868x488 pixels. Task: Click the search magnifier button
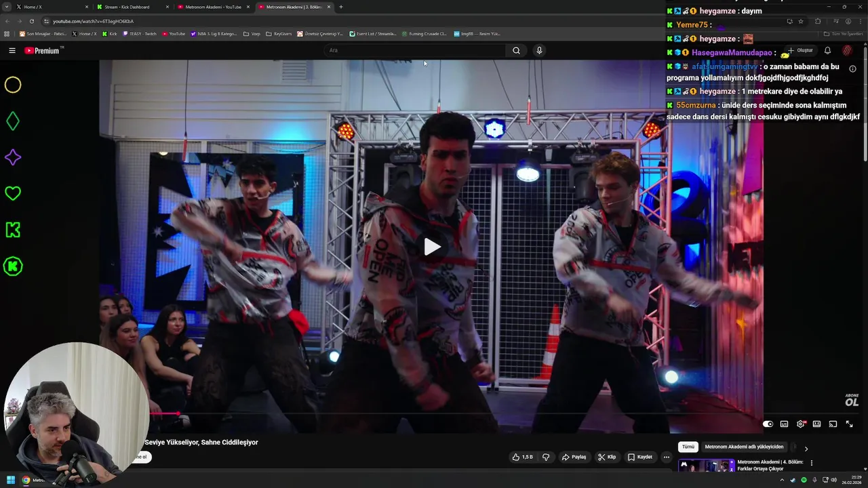click(516, 50)
